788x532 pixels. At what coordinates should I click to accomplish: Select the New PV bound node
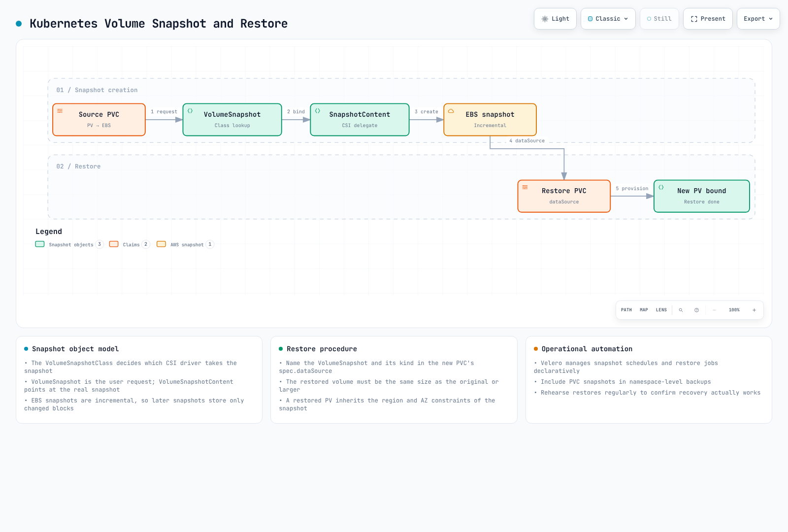702,196
